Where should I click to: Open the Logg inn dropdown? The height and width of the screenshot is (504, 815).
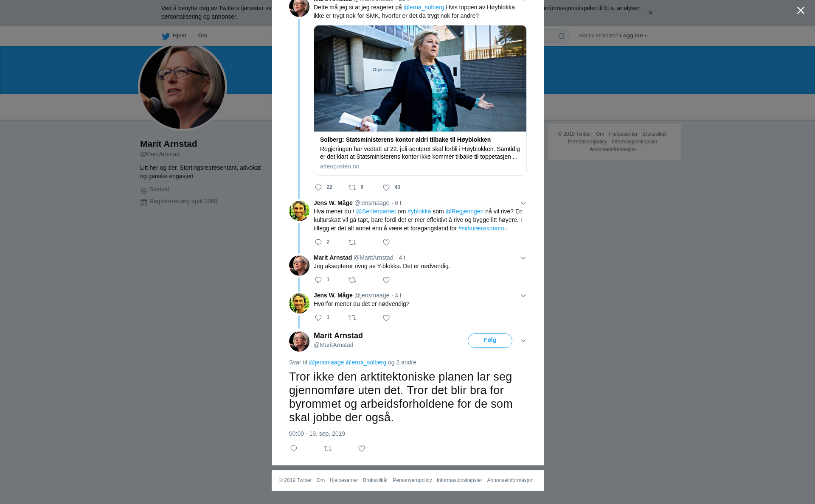633,36
